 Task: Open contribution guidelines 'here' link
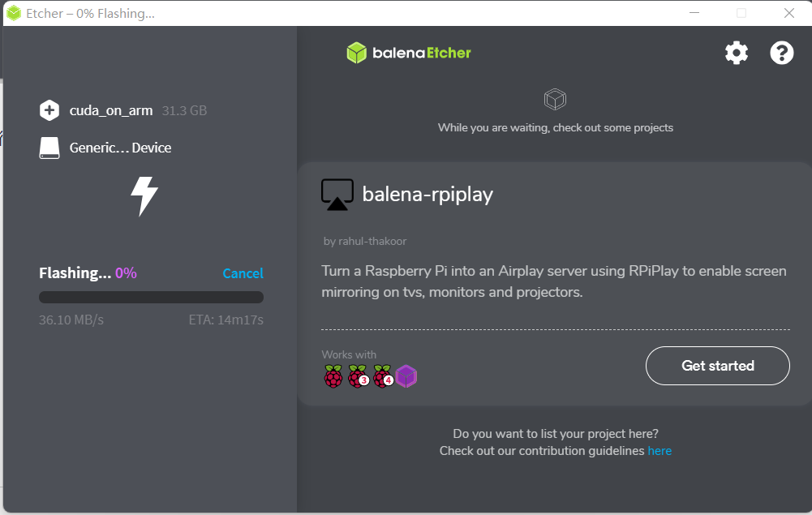pos(659,451)
